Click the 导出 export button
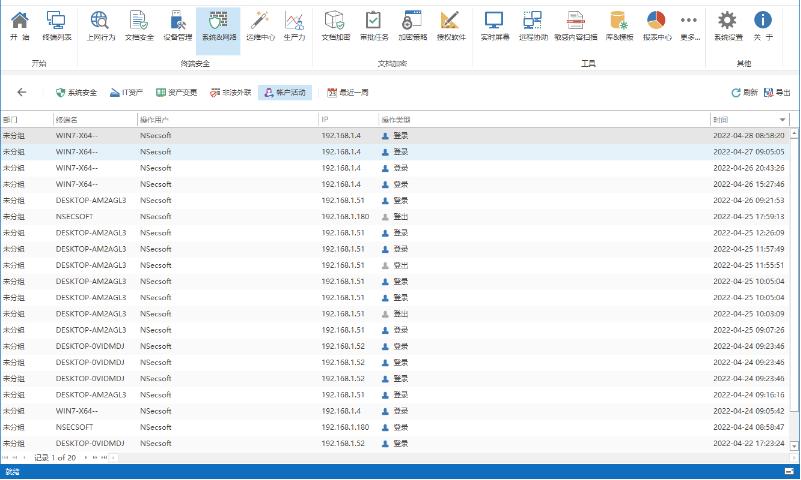The height and width of the screenshot is (480, 801). point(777,92)
